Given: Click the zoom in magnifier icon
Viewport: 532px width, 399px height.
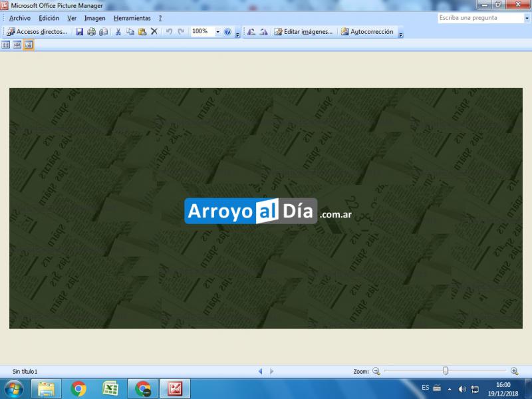Looking at the screenshot, I should [x=514, y=371].
